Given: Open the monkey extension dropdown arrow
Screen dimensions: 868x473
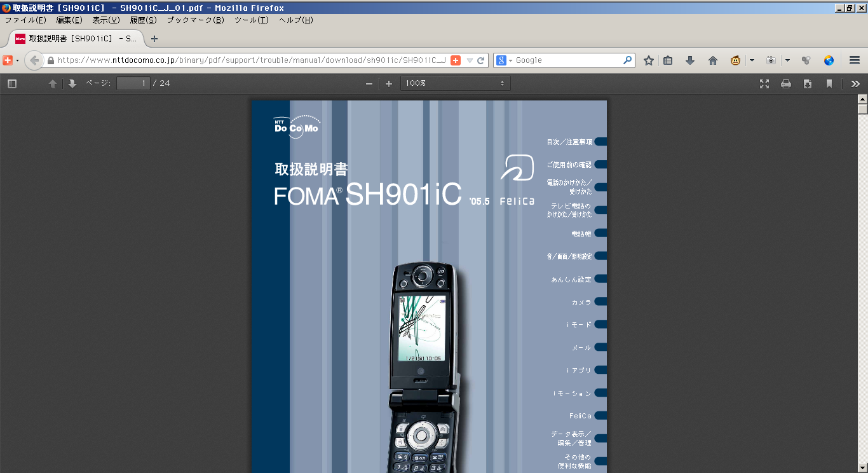Looking at the screenshot, I should 752,60.
